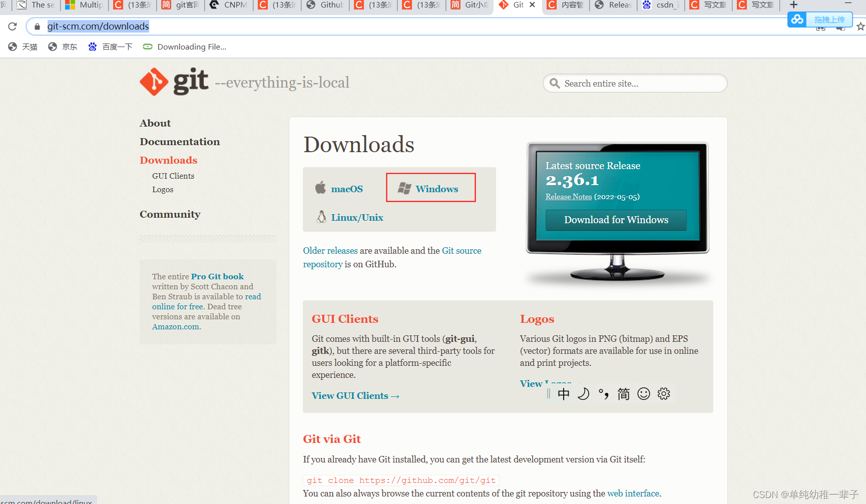Click the 2.36.1 version number
This screenshot has width=866, height=504.
click(x=572, y=180)
